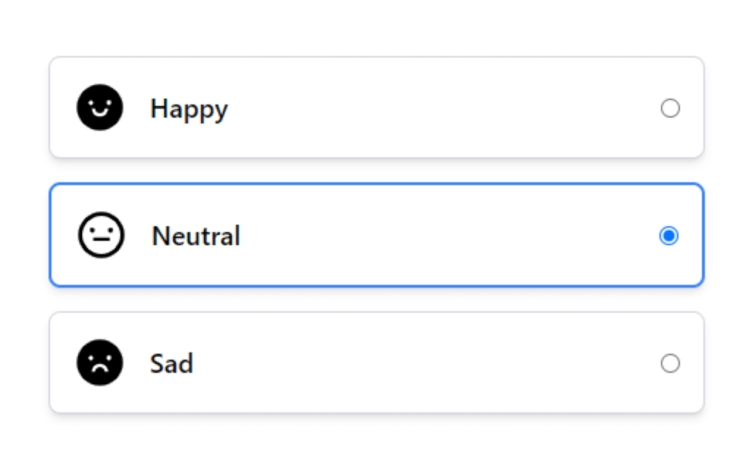The image size is (750, 469).
Task: Click empty space inside the Sad card
Action: click(430, 363)
